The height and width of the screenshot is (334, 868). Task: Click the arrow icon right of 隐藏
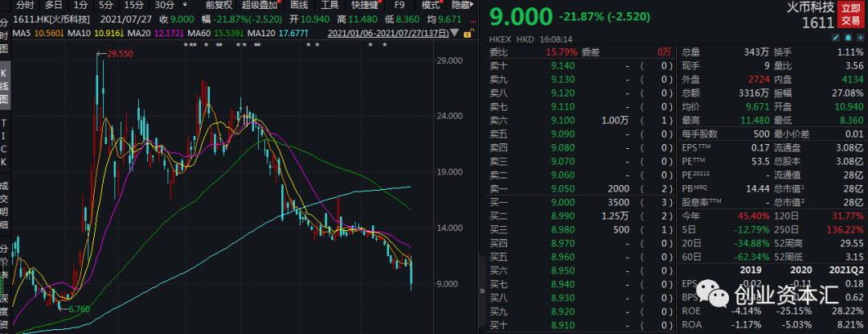pos(471,6)
